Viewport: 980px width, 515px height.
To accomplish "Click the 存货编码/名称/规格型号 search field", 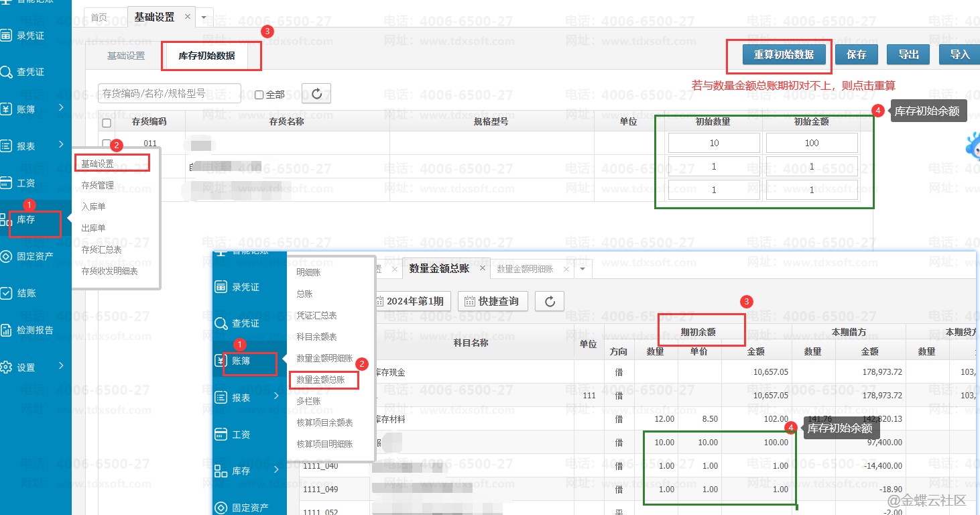I will tap(170, 94).
